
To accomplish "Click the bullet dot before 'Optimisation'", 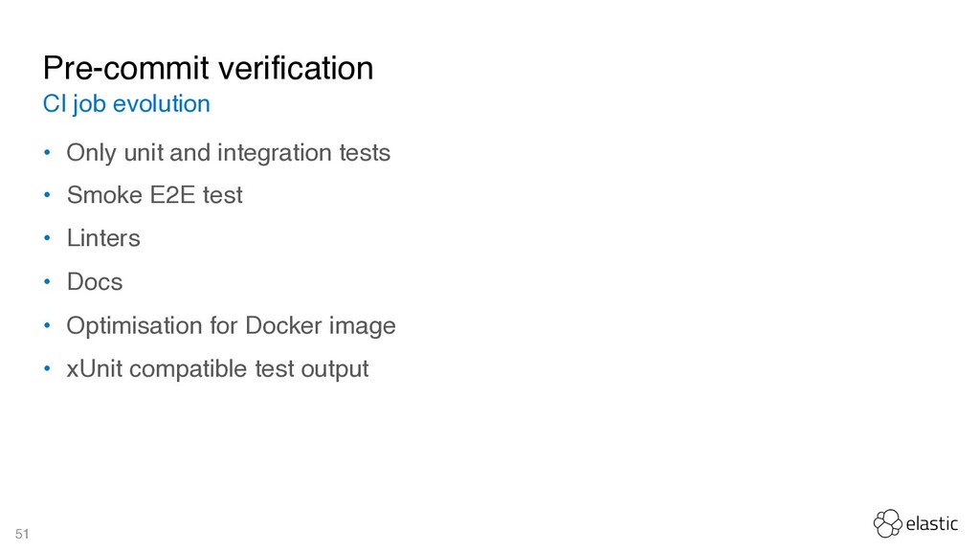I will point(47,325).
